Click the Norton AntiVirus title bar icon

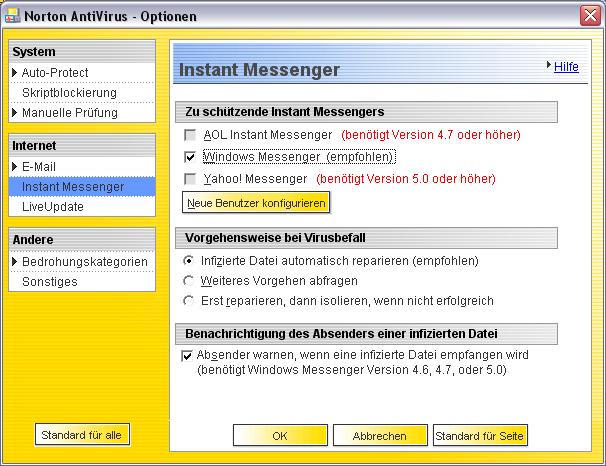pos(12,15)
